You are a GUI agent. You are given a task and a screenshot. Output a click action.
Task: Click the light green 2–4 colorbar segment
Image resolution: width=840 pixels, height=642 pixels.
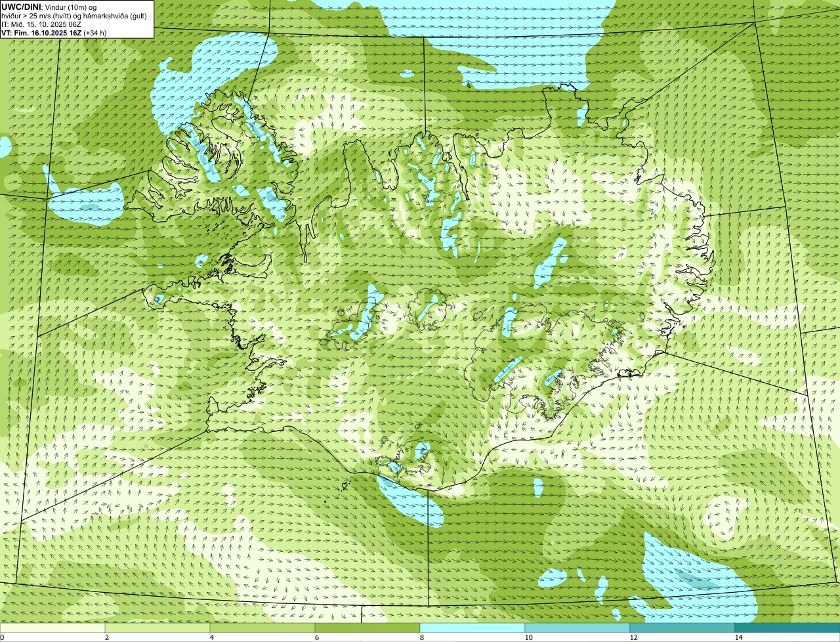coord(157,628)
